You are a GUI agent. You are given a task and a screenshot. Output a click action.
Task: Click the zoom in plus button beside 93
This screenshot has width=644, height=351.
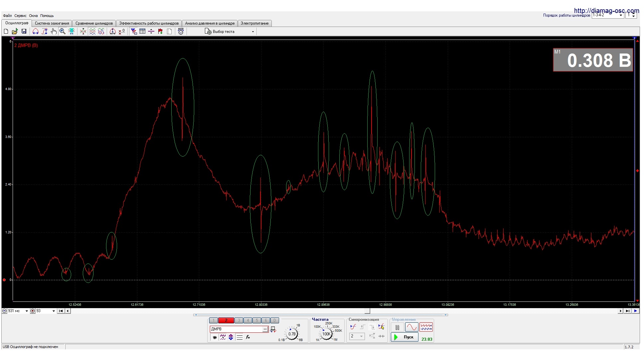pos(33,311)
